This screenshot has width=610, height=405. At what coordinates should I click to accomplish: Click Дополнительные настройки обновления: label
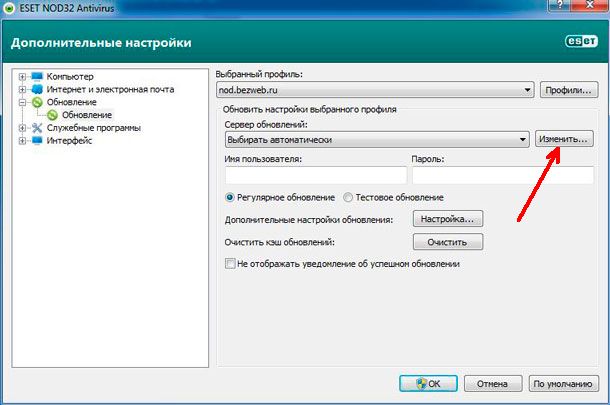click(309, 220)
